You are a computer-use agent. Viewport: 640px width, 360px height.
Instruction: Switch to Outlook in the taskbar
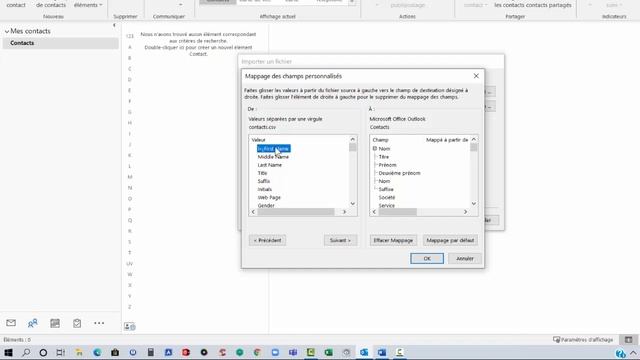click(364, 352)
